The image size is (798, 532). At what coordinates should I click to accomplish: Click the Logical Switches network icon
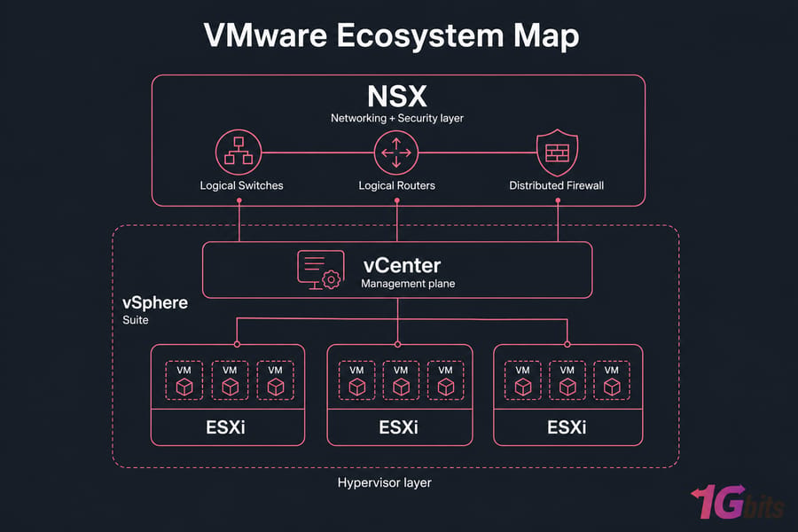[239, 152]
